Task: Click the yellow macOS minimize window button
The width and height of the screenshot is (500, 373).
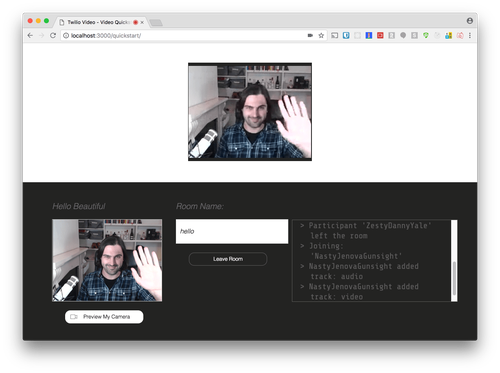Action: pos(38,21)
